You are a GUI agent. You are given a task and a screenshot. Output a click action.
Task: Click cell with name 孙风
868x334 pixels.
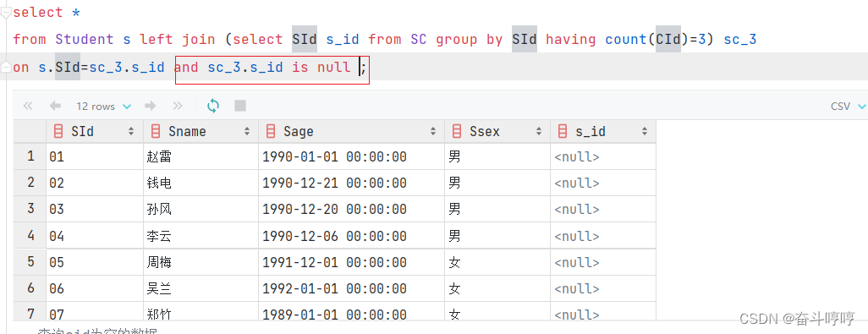201,209
